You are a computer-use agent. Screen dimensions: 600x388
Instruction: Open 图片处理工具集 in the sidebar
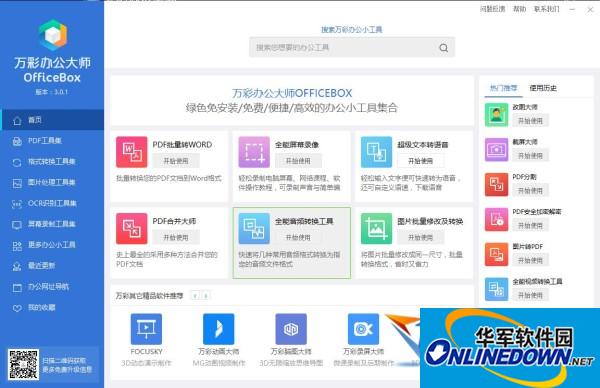pos(52,183)
